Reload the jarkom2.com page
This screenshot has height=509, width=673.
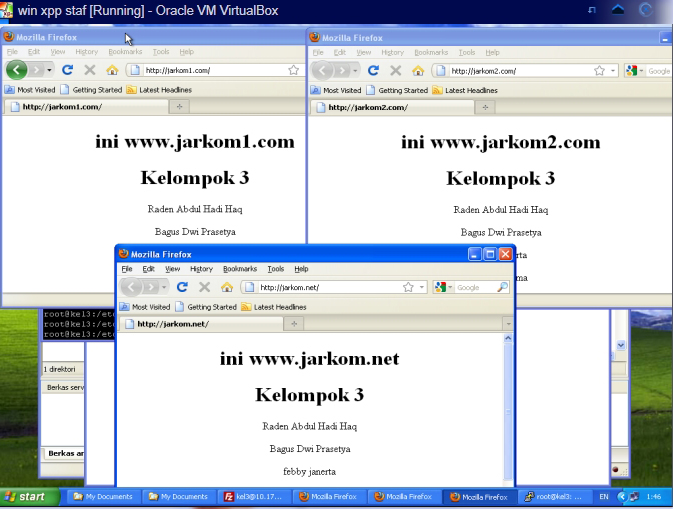point(373,70)
